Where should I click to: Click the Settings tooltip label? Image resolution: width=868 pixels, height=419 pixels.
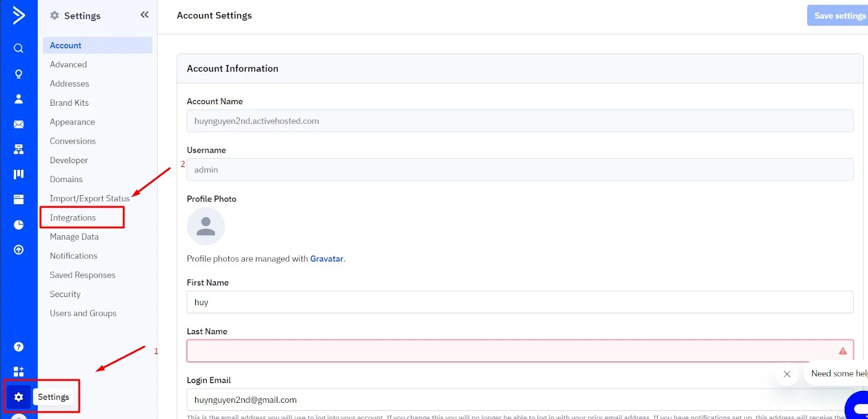click(x=54, y=397)
